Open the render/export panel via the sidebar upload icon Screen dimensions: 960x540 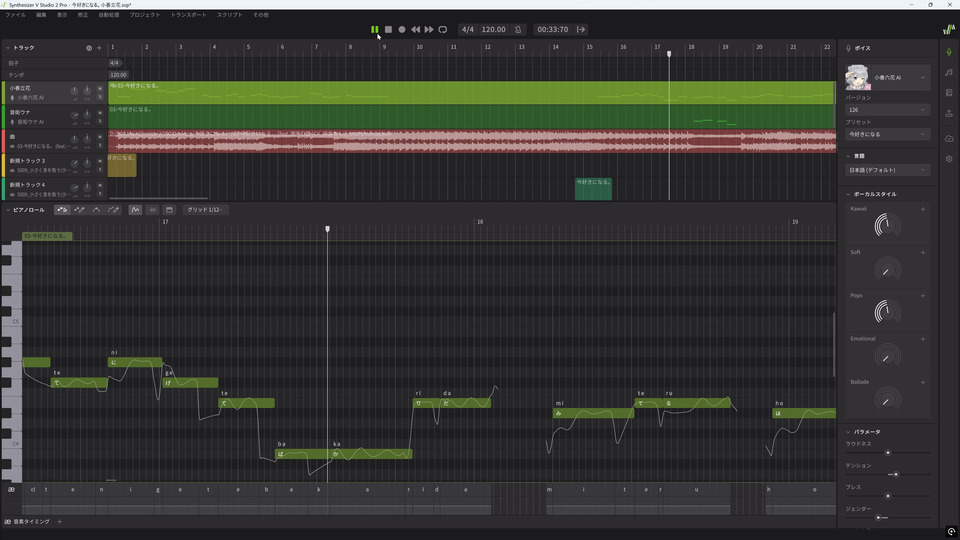coord(949,113)
